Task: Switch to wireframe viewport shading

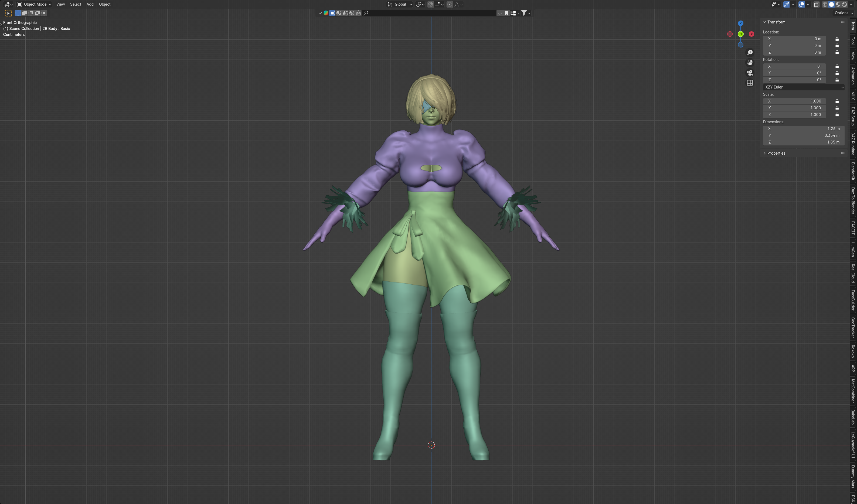Action: point(825,4)
